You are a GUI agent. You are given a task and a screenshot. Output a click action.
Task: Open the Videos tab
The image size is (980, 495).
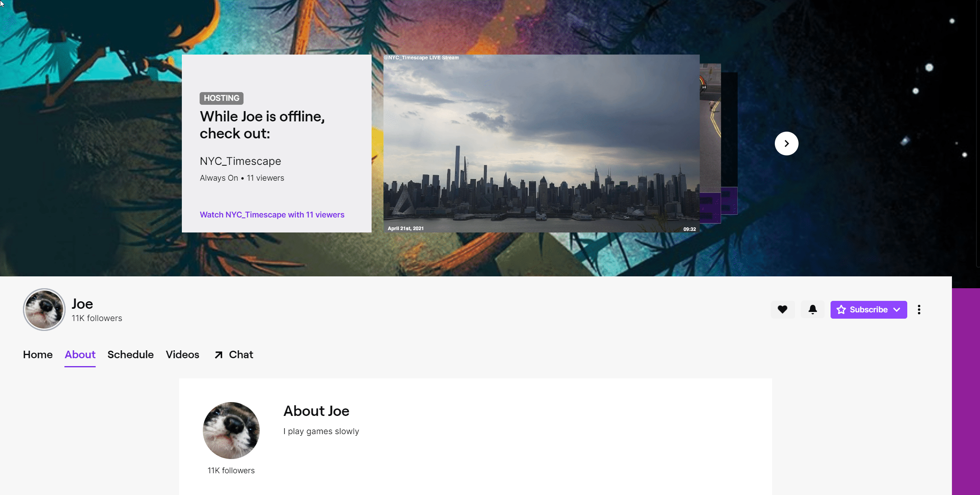click(182, 355)
